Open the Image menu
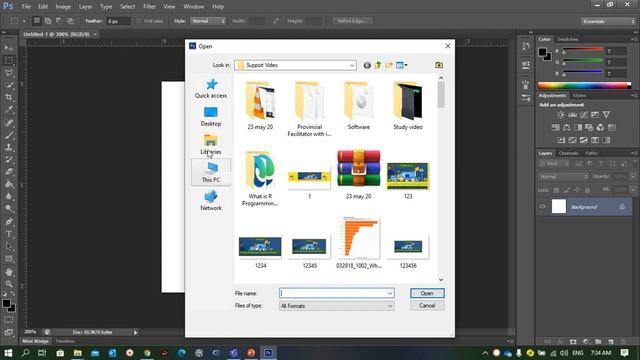Screen dimensions: 640x360 [x=63, y=7]
